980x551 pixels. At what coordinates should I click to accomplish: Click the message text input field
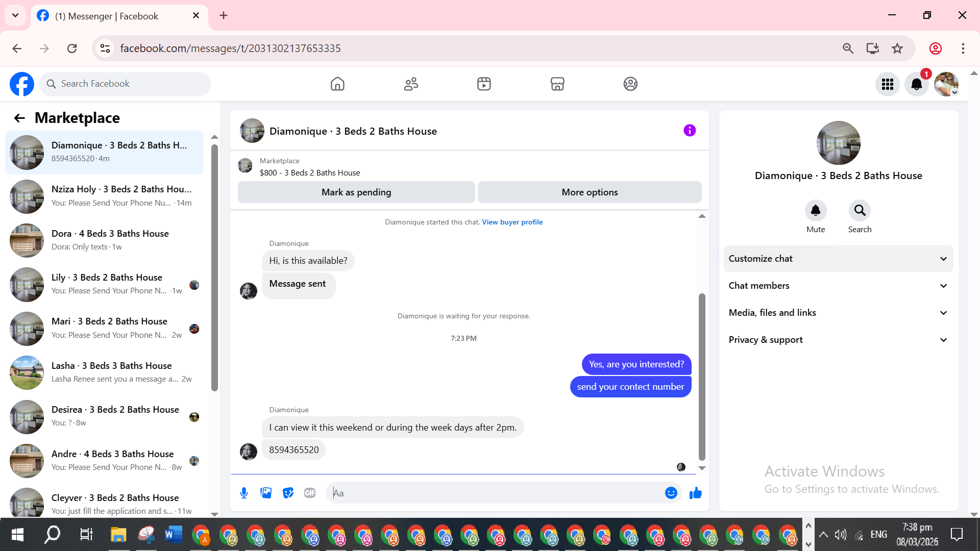click(495, 493)
